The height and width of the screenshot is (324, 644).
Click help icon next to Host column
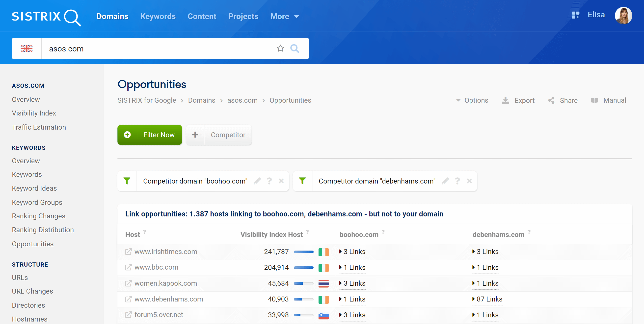144,232
